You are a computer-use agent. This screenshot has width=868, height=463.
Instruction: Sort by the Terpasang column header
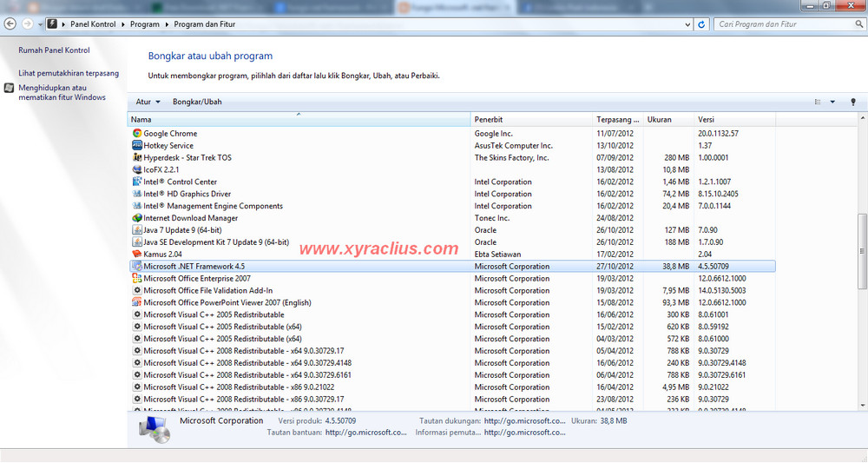point(618,120)
